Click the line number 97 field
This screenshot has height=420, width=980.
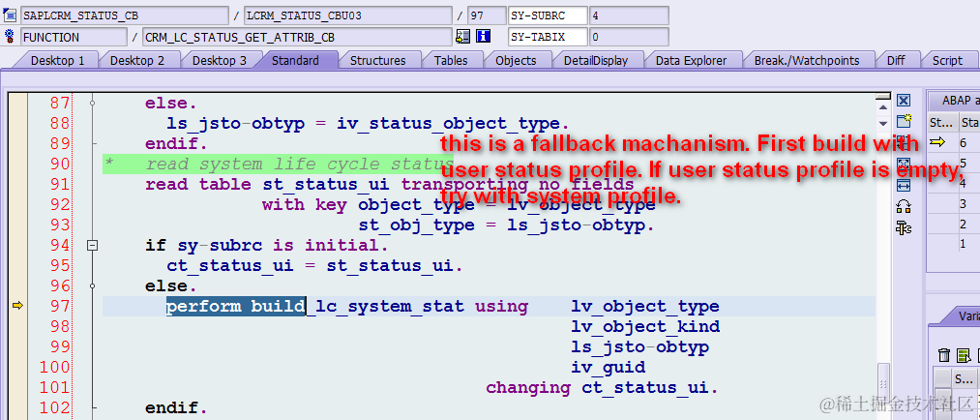[487, 15]
